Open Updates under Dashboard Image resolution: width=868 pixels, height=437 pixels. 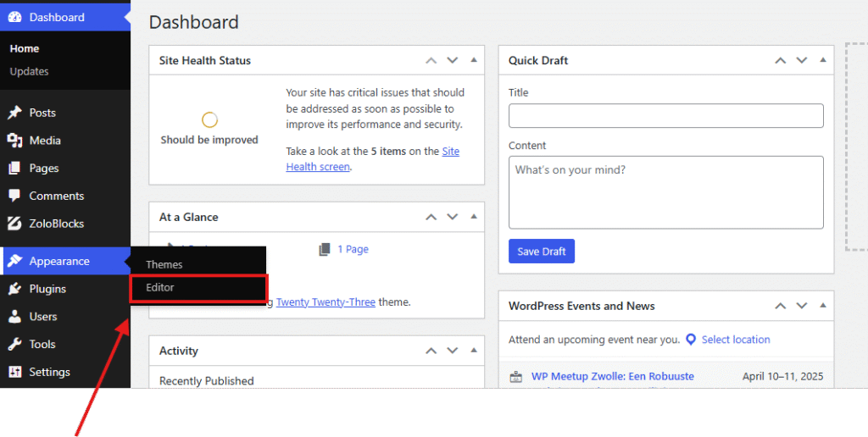point(29,71)
